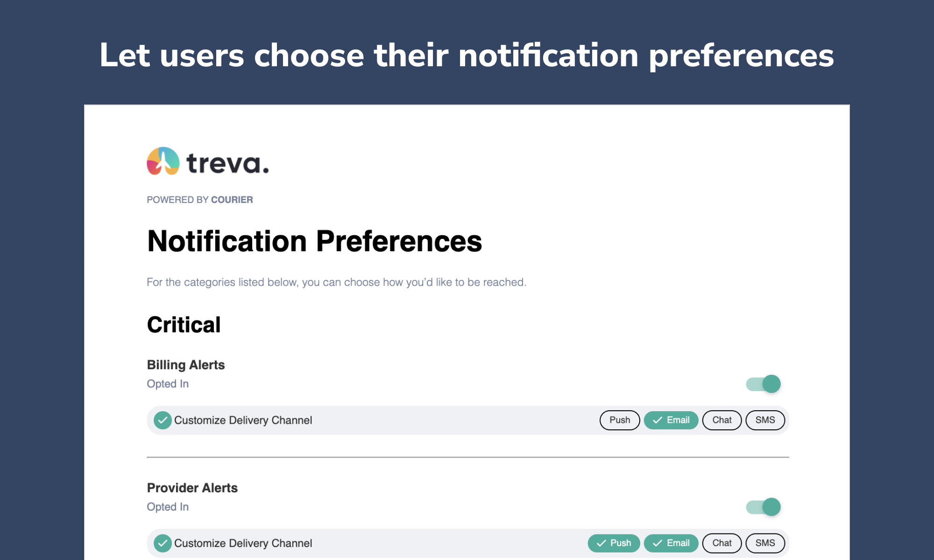
Task: Select the checkmark on Provider Customize Delivery Channel
Action: pos(162,543)
